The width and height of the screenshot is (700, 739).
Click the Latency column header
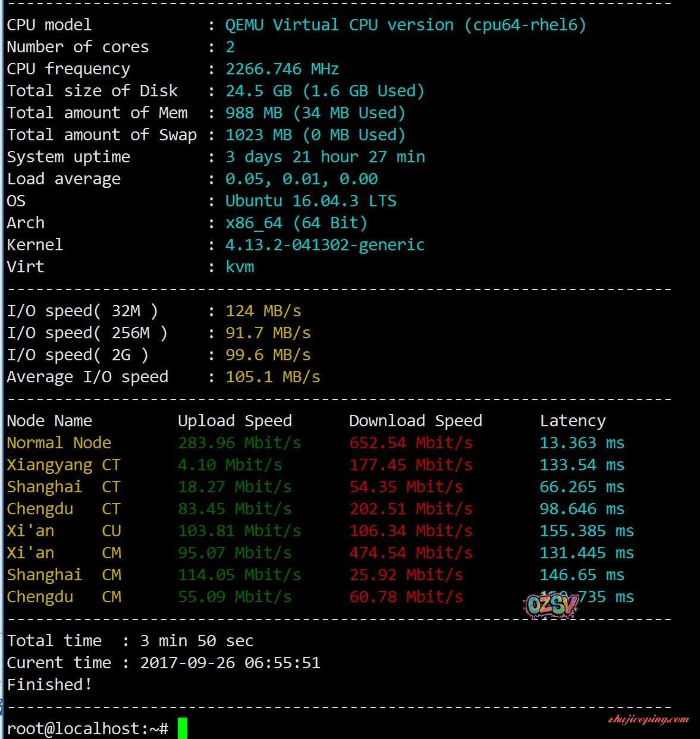tap(572, 421)
